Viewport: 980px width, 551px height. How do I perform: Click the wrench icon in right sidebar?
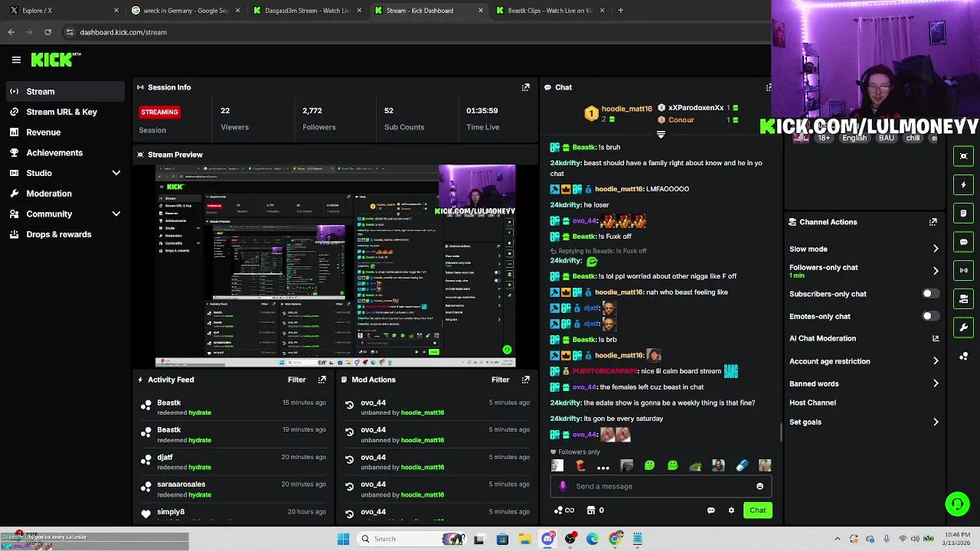coord(964,328)
